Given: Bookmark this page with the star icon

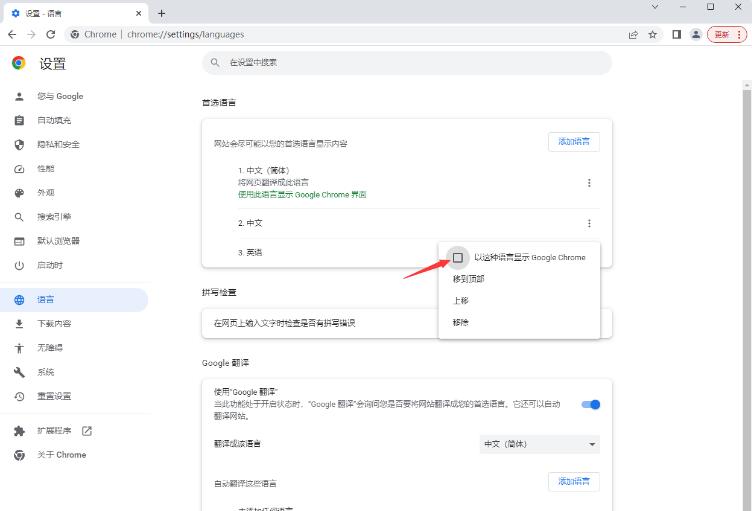Looking at the screenshot, I should (x=653, y=35).
